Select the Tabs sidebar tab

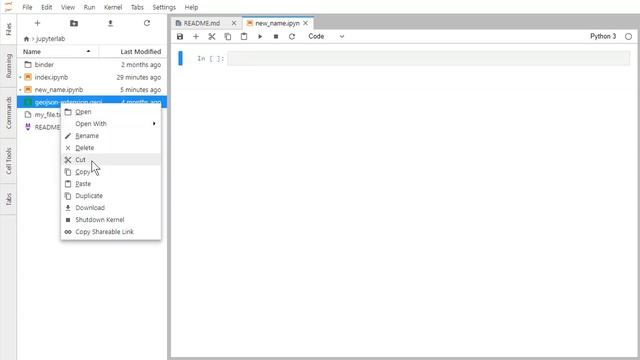tap(9, 200)
